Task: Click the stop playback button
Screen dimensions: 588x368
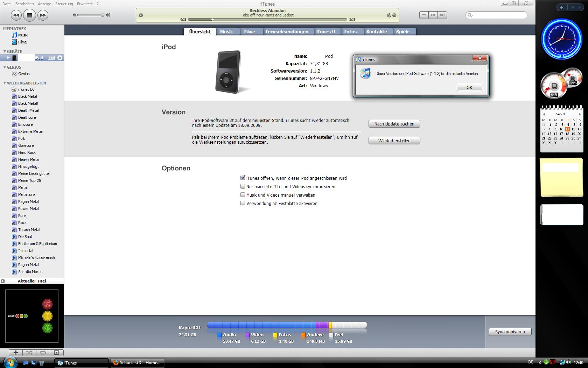Action: point(29,15)
